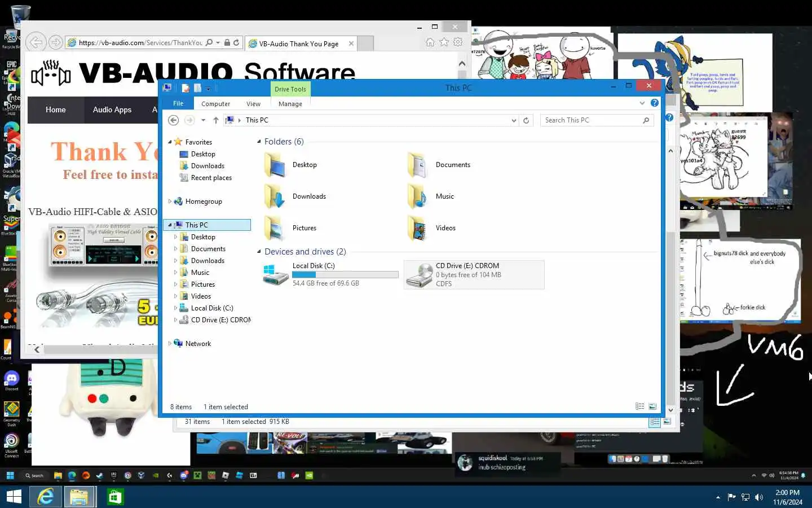Click New folder in the quick access toolbar
Screen dimensions: 812x508
click(197, 88)
